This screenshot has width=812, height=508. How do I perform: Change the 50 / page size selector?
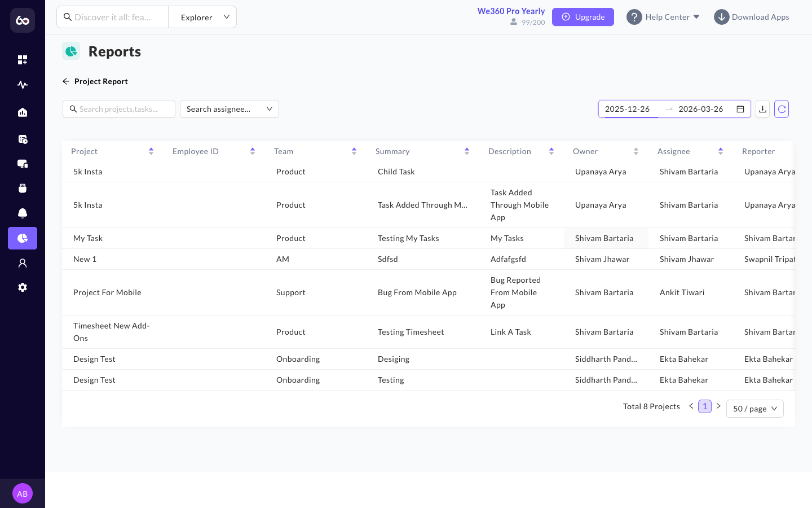[755, 409]
